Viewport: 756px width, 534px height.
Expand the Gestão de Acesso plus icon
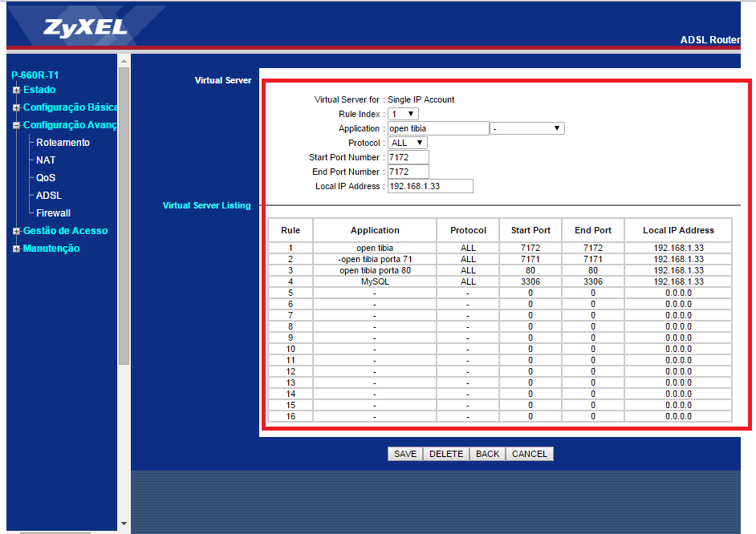click(x=16, y=231)
